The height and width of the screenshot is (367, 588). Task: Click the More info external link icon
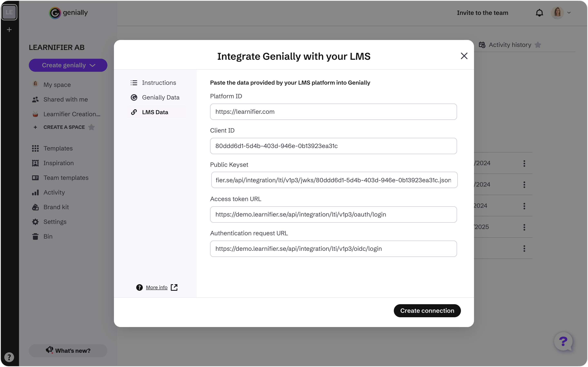pyautogui.click(x=174, y=287)
